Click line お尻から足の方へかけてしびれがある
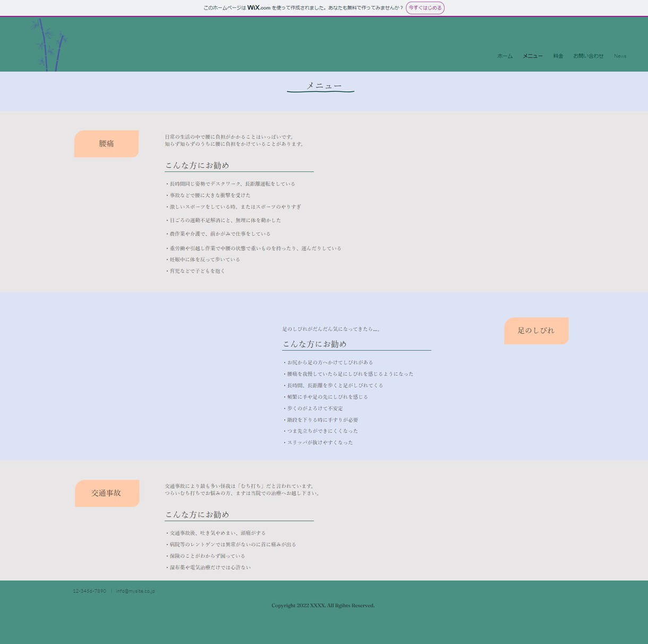Screen dimensions: 648x644 pos(328,362)
